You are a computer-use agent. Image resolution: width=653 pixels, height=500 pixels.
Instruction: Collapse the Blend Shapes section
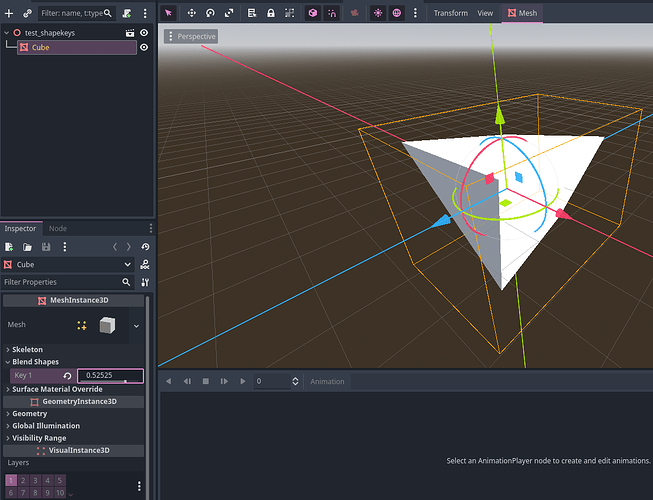coord(35,362)
